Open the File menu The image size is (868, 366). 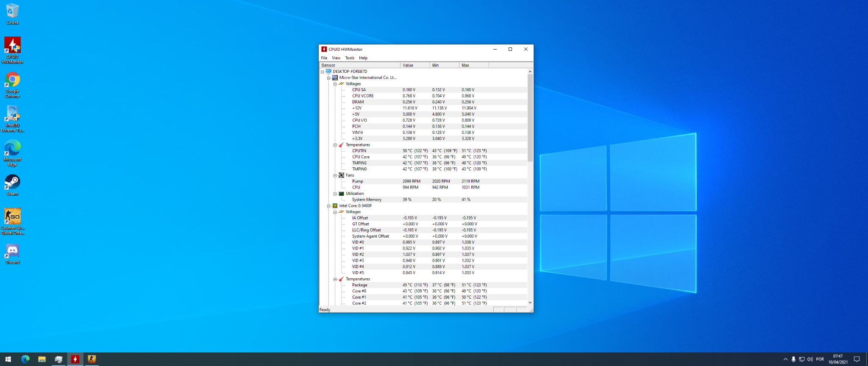[x=324, y=58]
